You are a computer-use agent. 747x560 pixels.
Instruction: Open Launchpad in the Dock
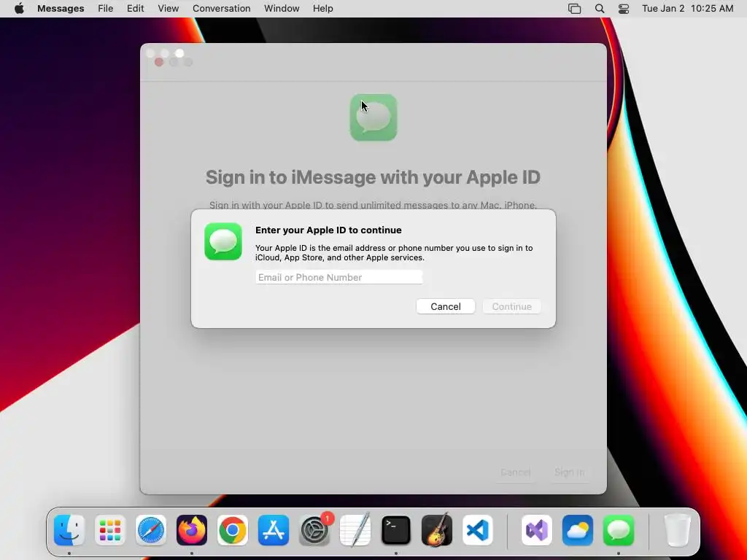pos(110,530)
